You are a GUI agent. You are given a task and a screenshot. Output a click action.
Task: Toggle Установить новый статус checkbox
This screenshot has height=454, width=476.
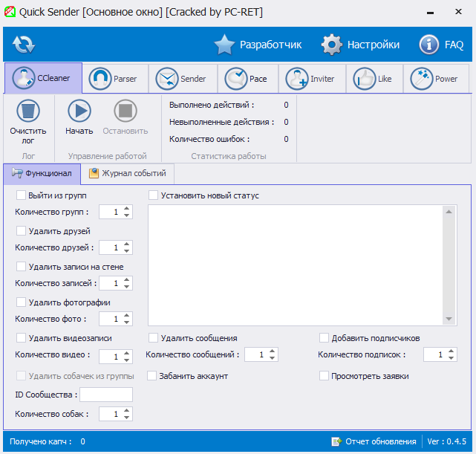[x=154, y=195]
